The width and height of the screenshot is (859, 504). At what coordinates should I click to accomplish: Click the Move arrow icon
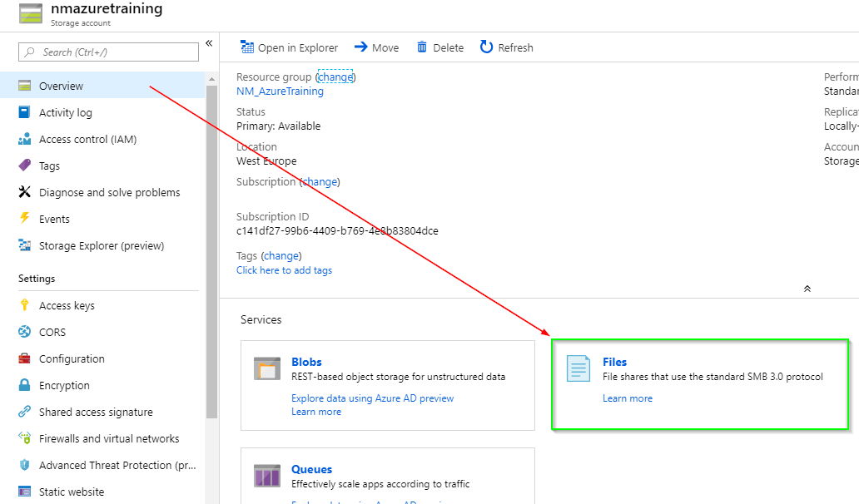361,47
